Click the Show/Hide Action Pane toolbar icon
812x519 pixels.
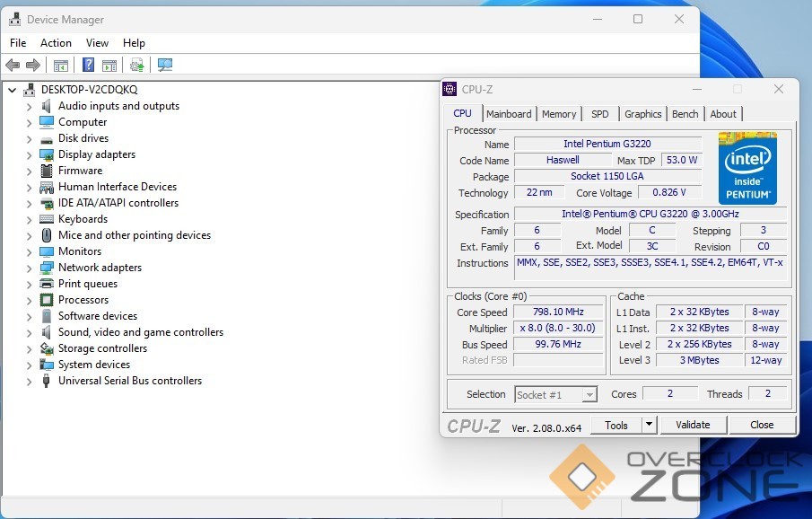(109, 65)
